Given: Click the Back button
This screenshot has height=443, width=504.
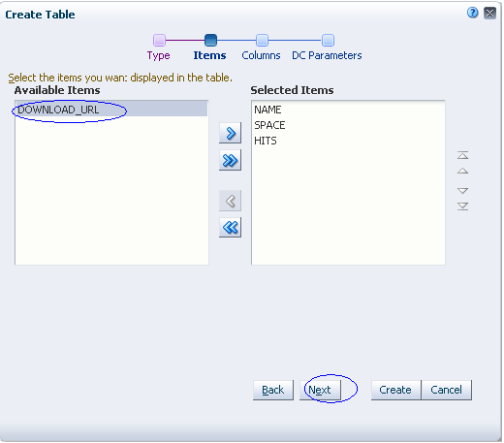Looking at the screenshot, I should [273, 390].
